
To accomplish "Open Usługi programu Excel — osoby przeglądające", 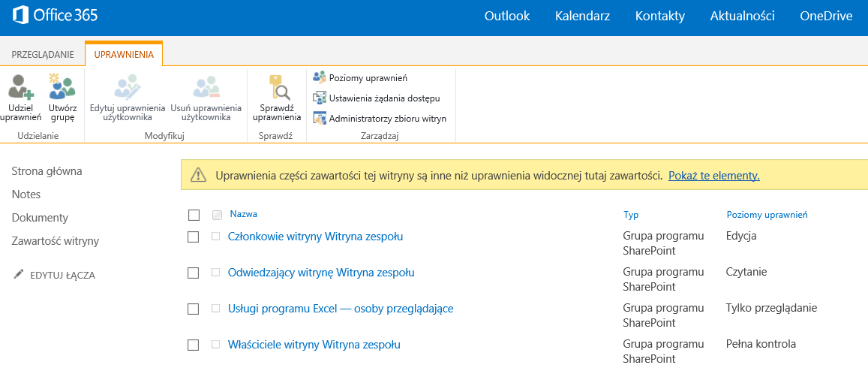I will [341, 309].
